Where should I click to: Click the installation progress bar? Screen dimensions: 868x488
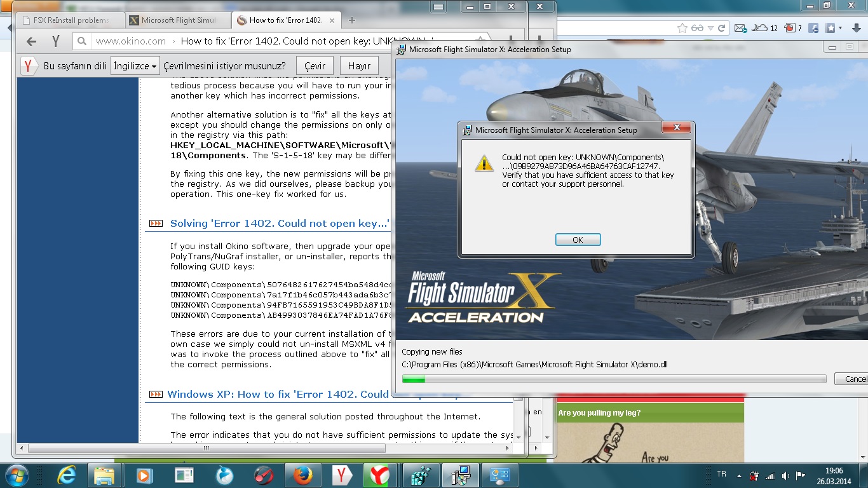pyautogui.click(x=614, y=379)
